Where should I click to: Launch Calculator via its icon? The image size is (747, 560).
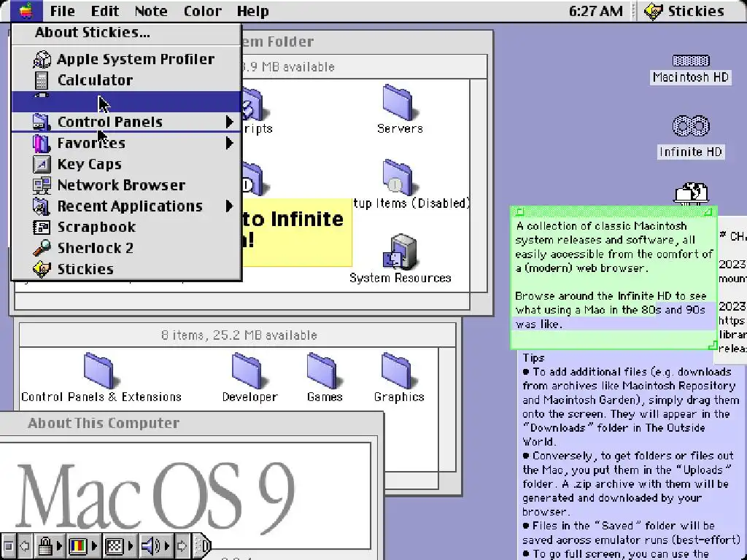pos(42,80)
